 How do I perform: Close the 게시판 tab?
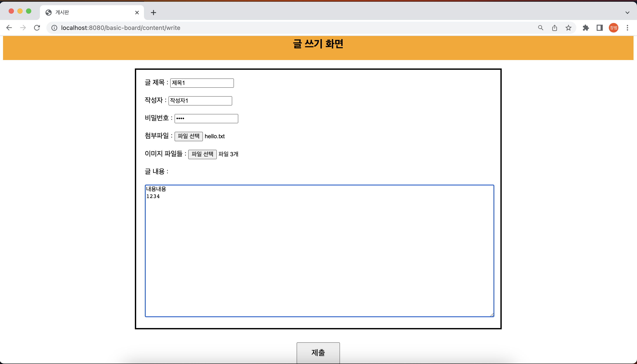137,13
